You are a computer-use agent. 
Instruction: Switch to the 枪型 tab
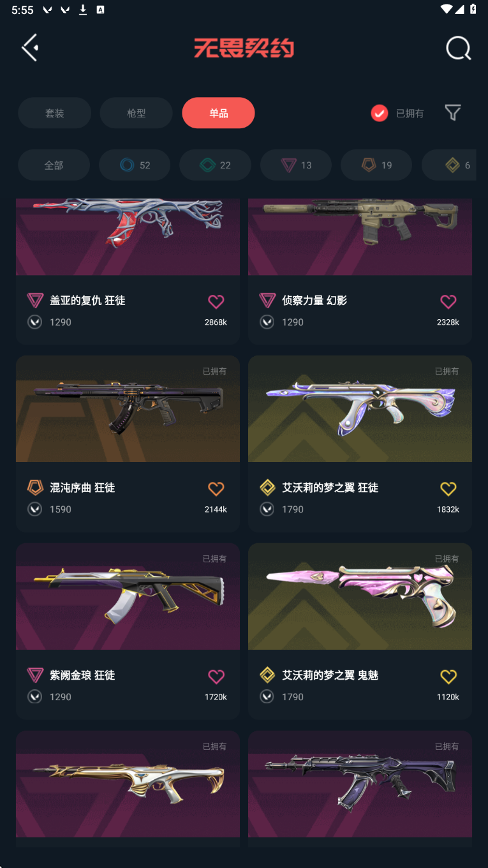pyautogui.click(x=137, y=113)
